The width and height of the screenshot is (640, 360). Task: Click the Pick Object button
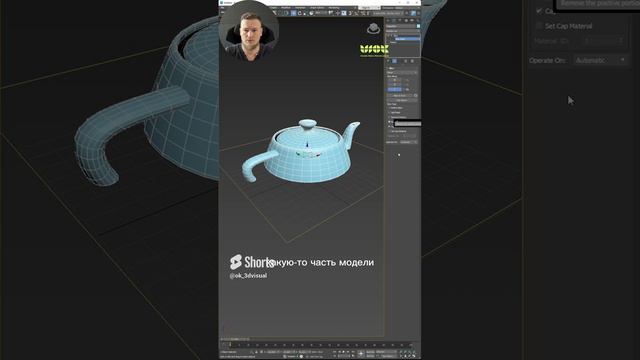(x=402, y=100)
